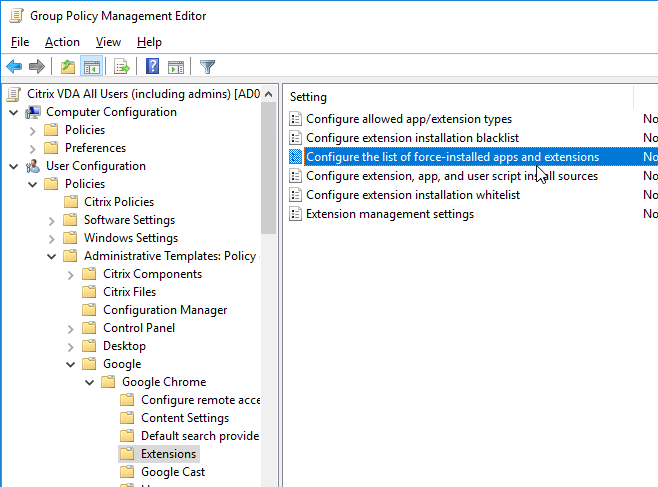
Task: Select extension, app, user script install sources
Action: (452, 176)
